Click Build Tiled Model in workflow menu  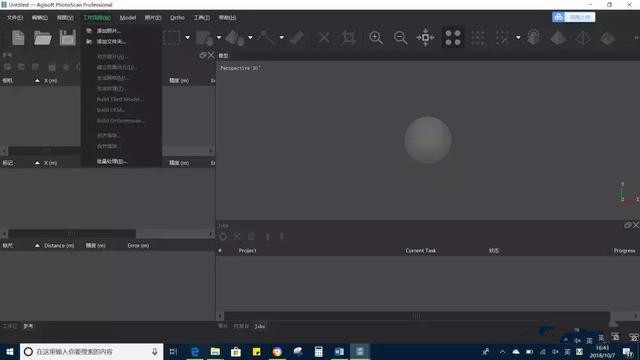121,99
